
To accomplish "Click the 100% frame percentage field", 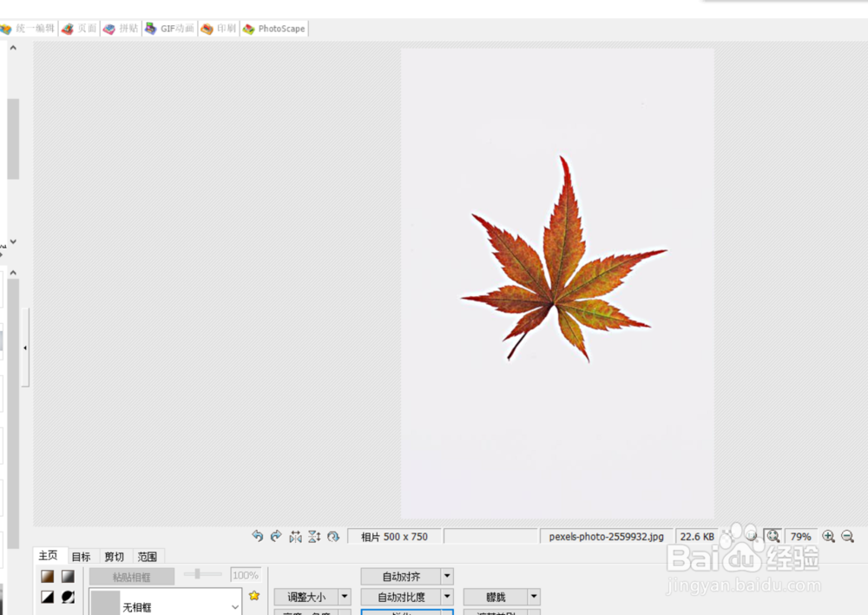I will (246, 575).
